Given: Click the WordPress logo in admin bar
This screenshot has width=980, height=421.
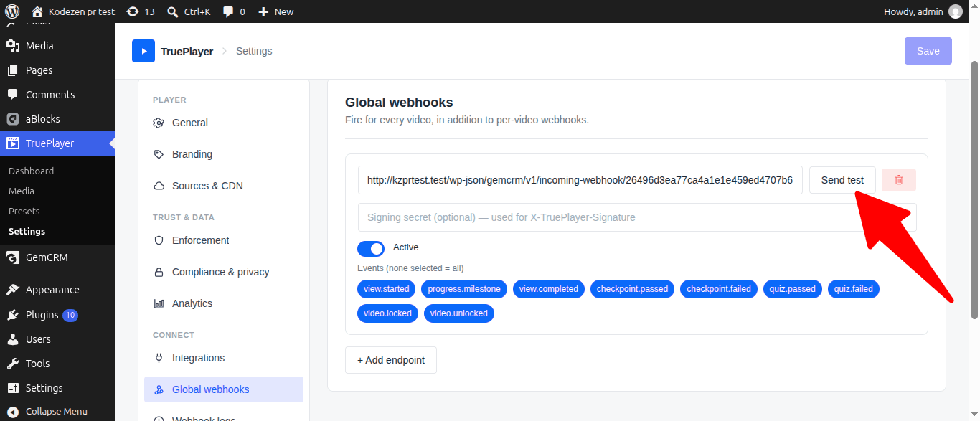Looking at the screenshot, I should coord(12,11).
